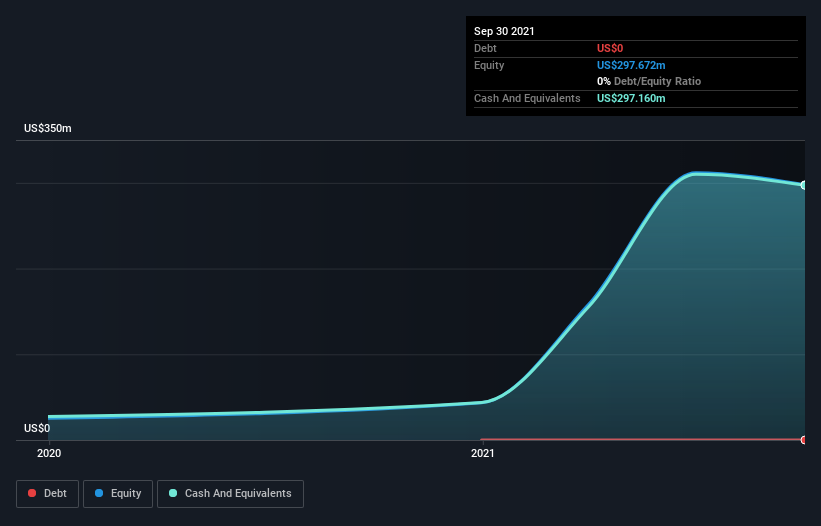The width and height of the screenshot is (821, 526).
Task: Select the teal data point at Sep 30 2021
Action: (804, 185)
